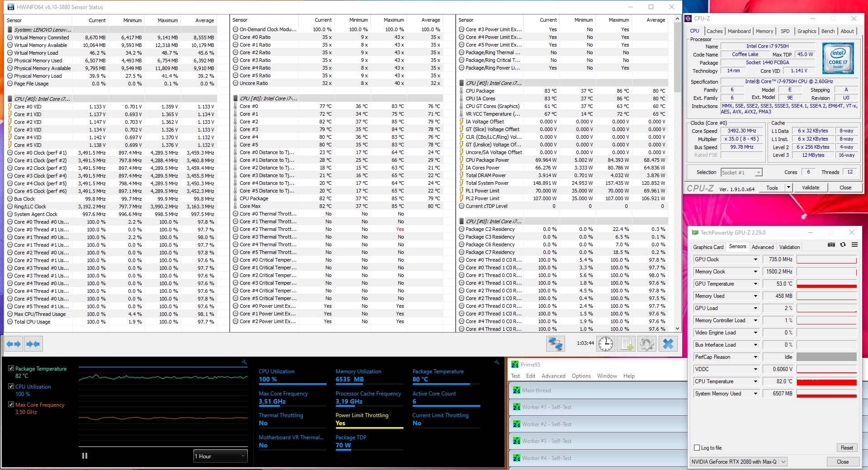Open GPU Clock sensor dropdown in GPU-Z

(755, 259)
